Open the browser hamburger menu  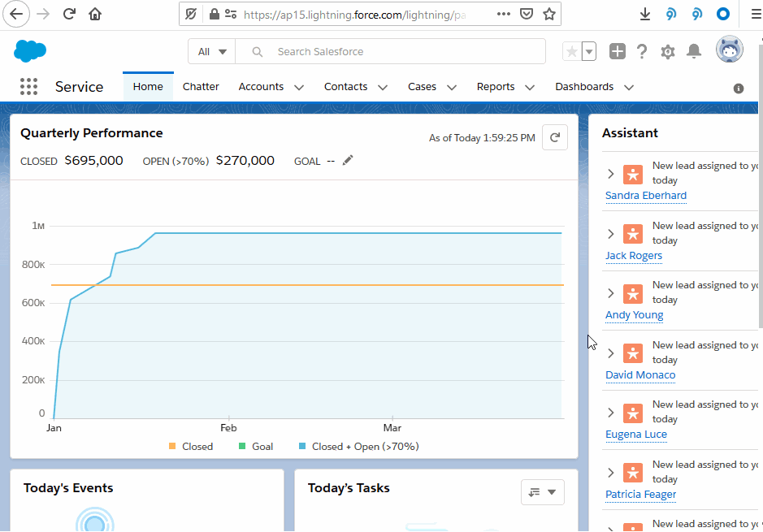point(756,14)
